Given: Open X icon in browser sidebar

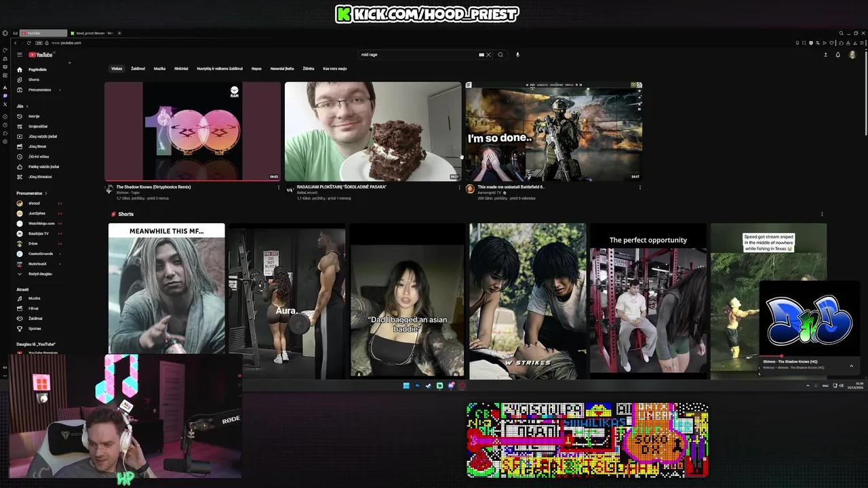Looking at the screenshot, I should (5, 104).
